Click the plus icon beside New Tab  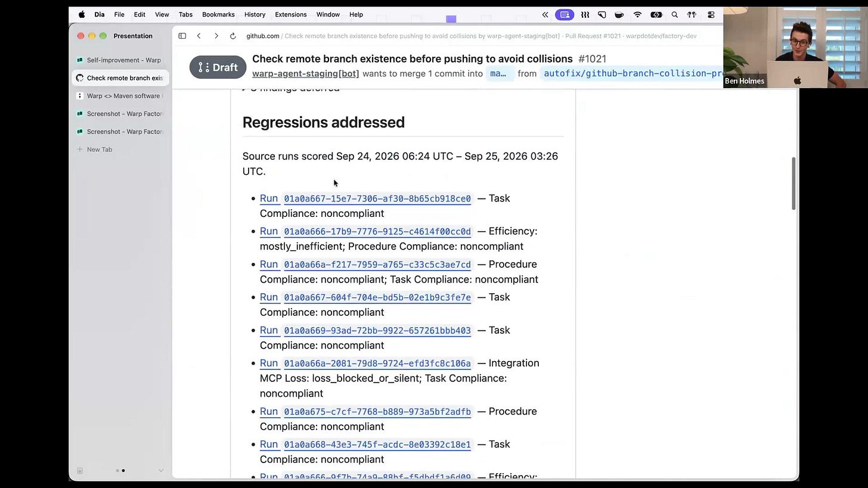coord(80,150)
